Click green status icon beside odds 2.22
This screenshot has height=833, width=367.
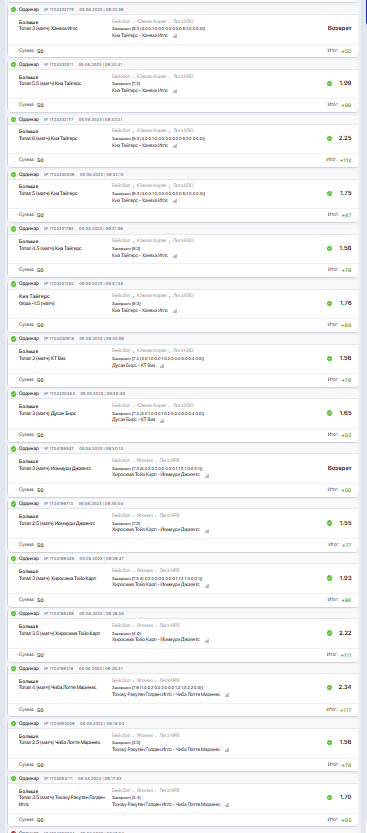329,633
